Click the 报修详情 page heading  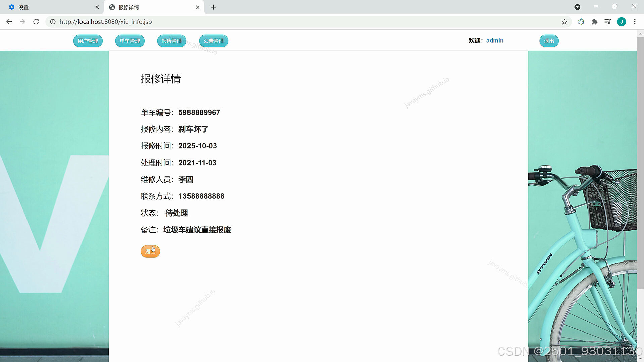(x=161, y=79)
